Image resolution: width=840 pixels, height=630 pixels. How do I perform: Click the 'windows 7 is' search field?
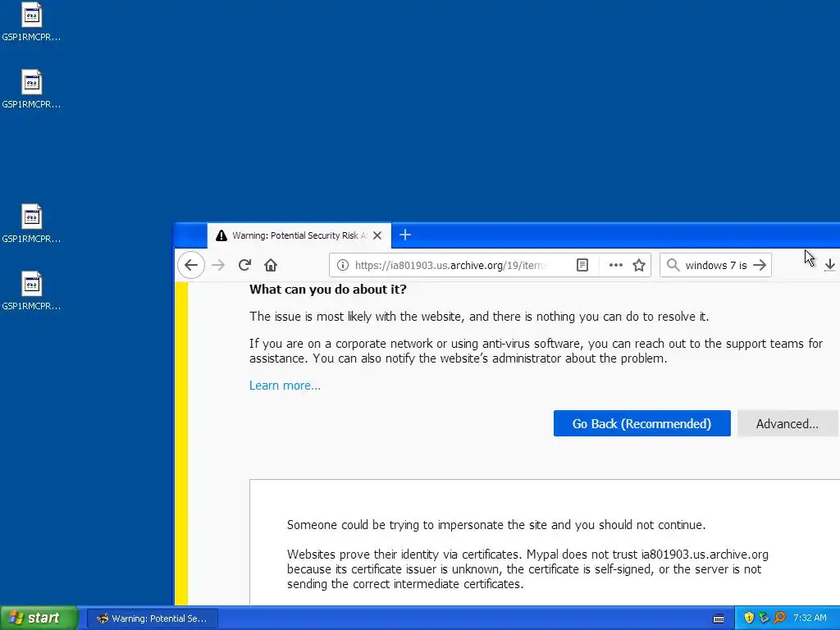pyautogui.click(x=715, y=265)
